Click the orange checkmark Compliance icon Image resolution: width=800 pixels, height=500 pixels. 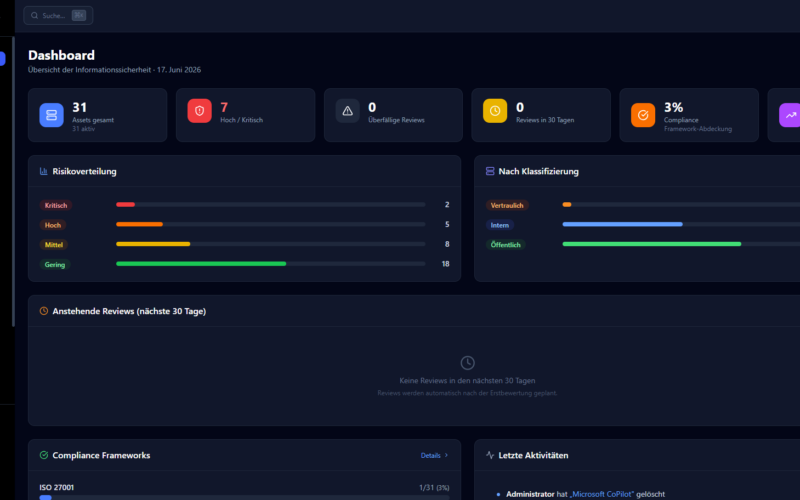tap(643, 115)
